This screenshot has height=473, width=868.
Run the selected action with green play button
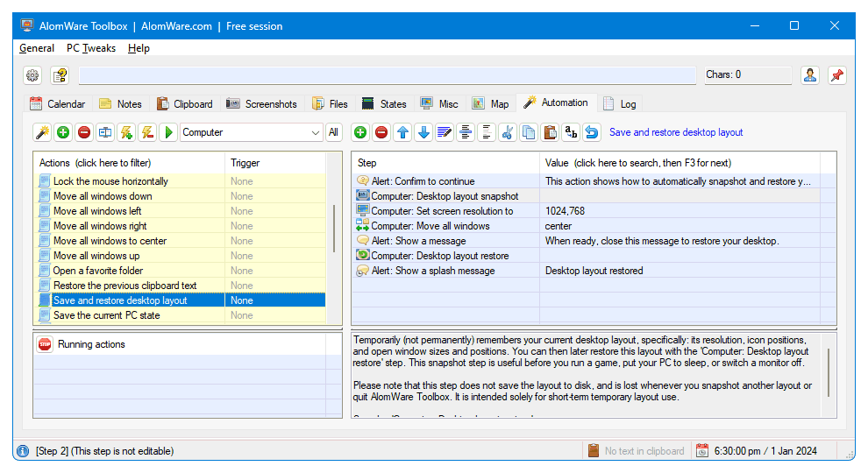pos(169,132)
